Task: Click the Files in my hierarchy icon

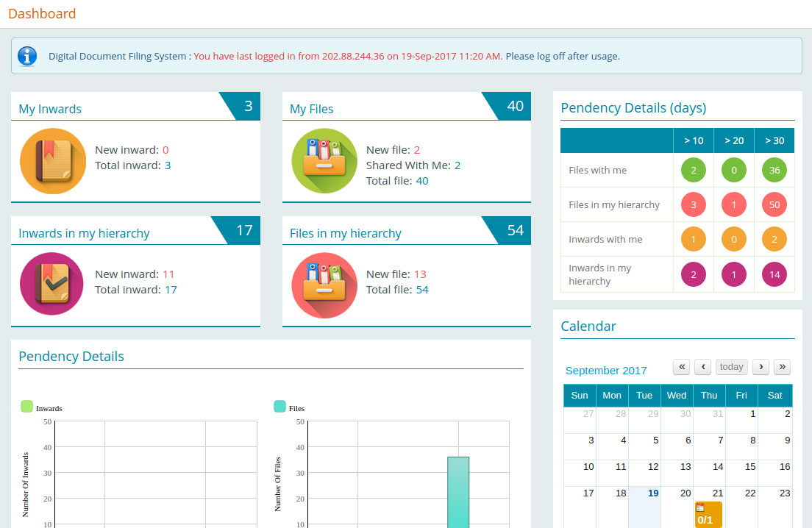Action: click(x=324, y=285)
